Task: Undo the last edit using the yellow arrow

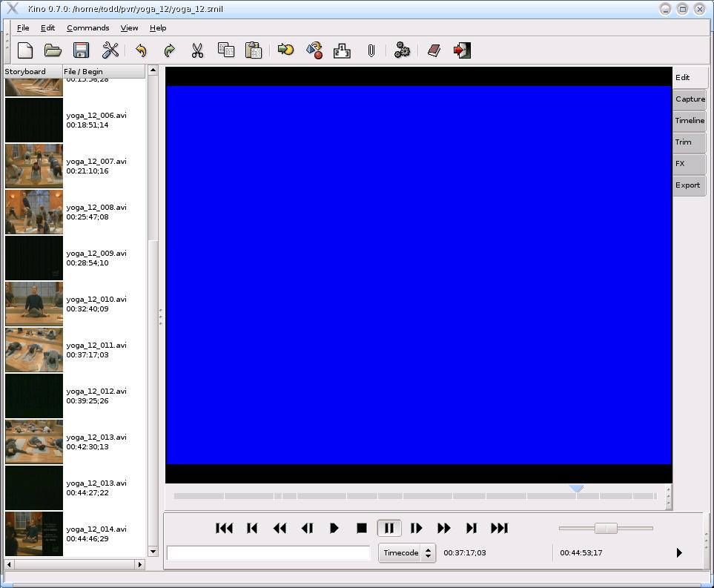Action: pyautogui.click(x=141, y=50)
